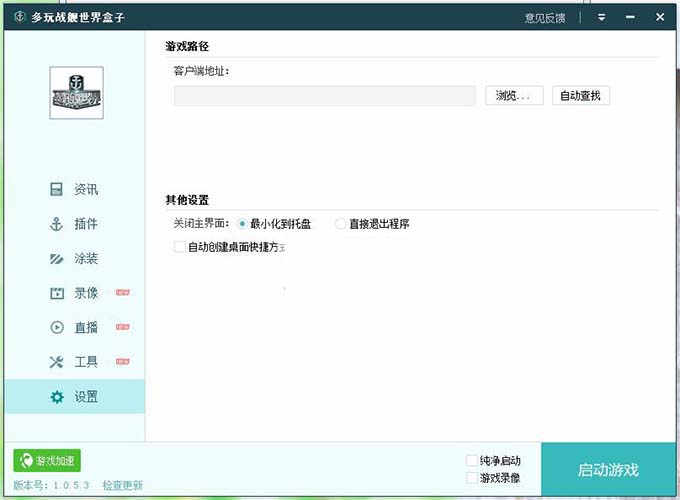The width and height of the screenshot is (680, 500).
Task: Click the 启动游戏 launch button
Action: tap(608, 470)
